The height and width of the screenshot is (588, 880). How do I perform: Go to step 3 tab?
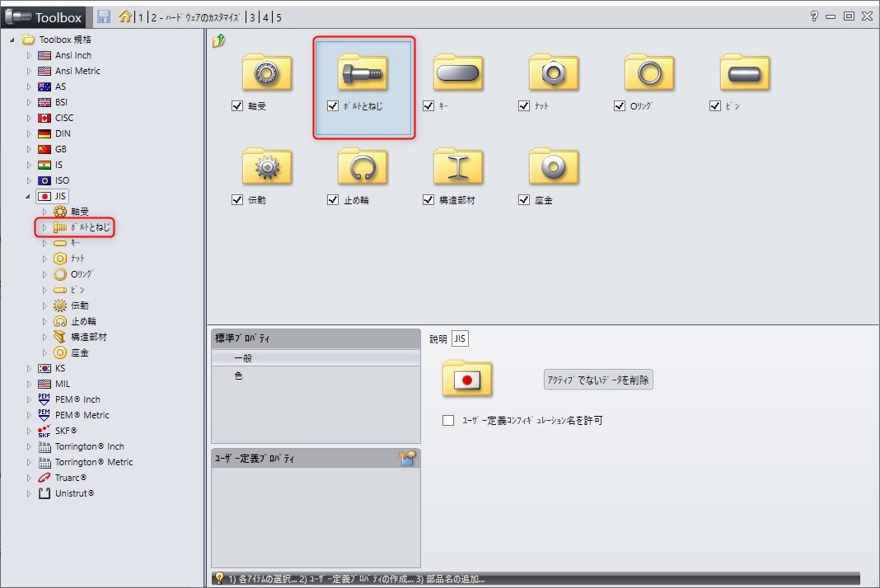(252, 17)
